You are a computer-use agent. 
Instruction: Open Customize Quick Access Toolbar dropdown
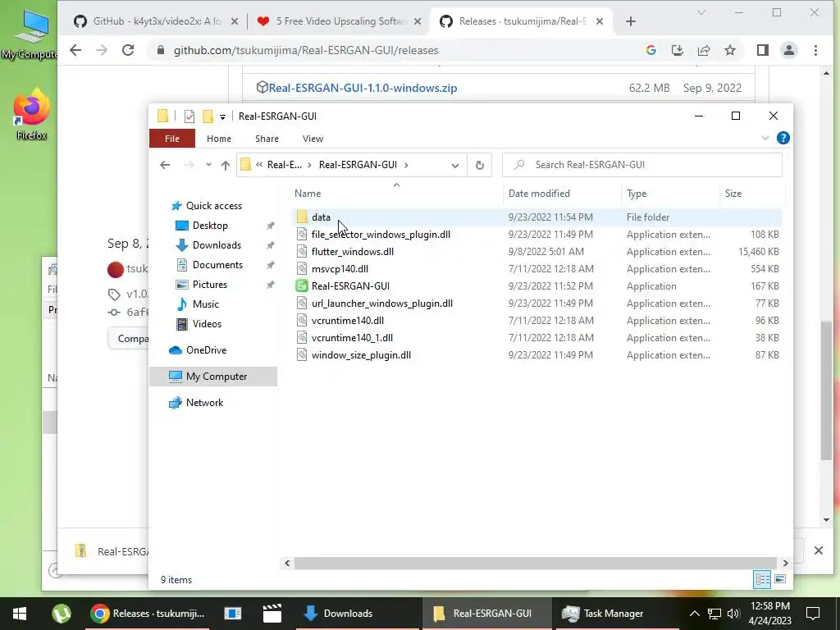tap(223, 116)
